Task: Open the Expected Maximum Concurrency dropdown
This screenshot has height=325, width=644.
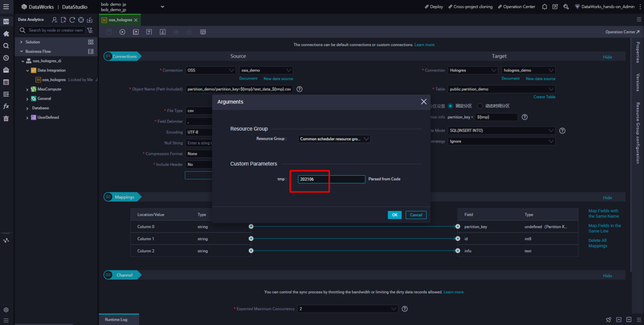Action: tap(348, 309)
